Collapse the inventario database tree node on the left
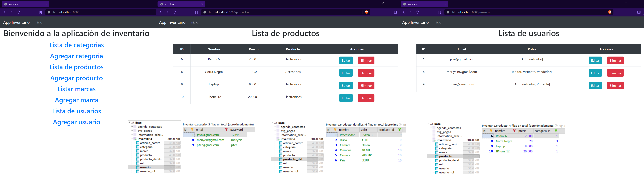644x190 pixels. tap(132, 139)
